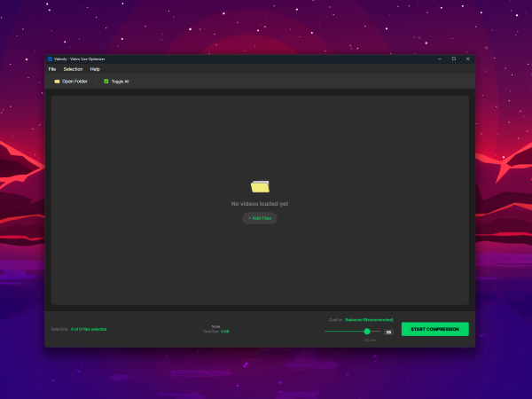The image size is (532, 399).
Task: Click the + Add Files button
Action: tap(260, 218)
